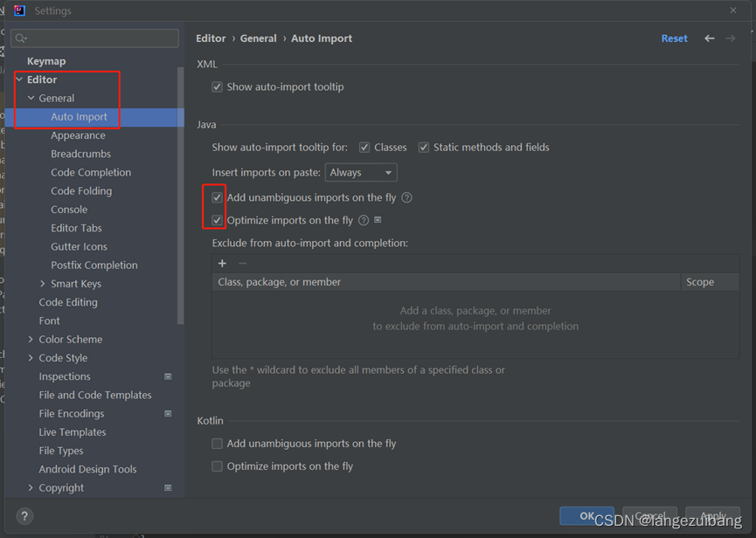Click the Cancel button
756x538 pixels.
click(x=649, y=516)
